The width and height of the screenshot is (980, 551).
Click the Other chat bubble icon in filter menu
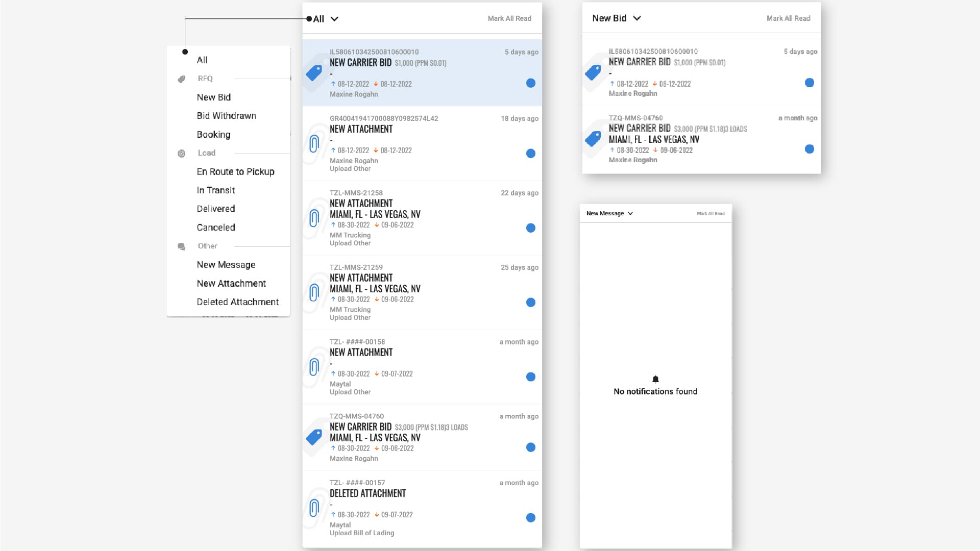[x=181, y=246]
